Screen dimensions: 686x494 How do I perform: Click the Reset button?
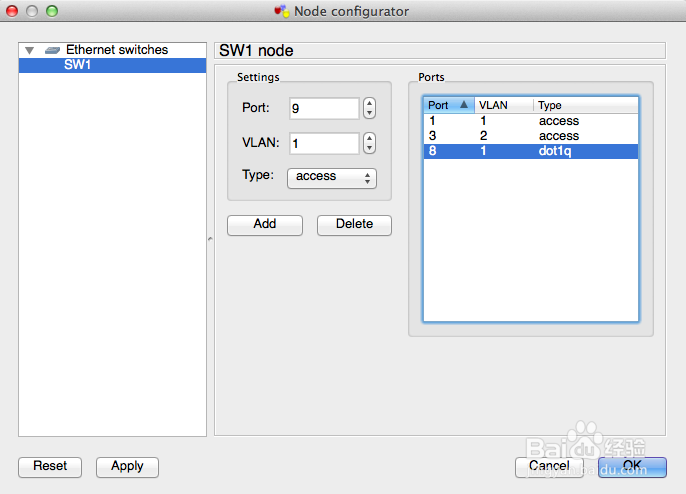click(50, 467)
